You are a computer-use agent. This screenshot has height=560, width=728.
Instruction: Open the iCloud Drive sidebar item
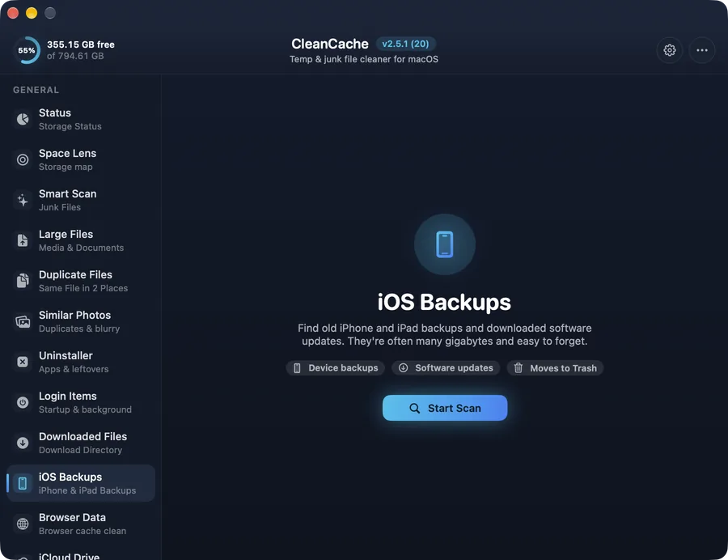click(81, 556)
